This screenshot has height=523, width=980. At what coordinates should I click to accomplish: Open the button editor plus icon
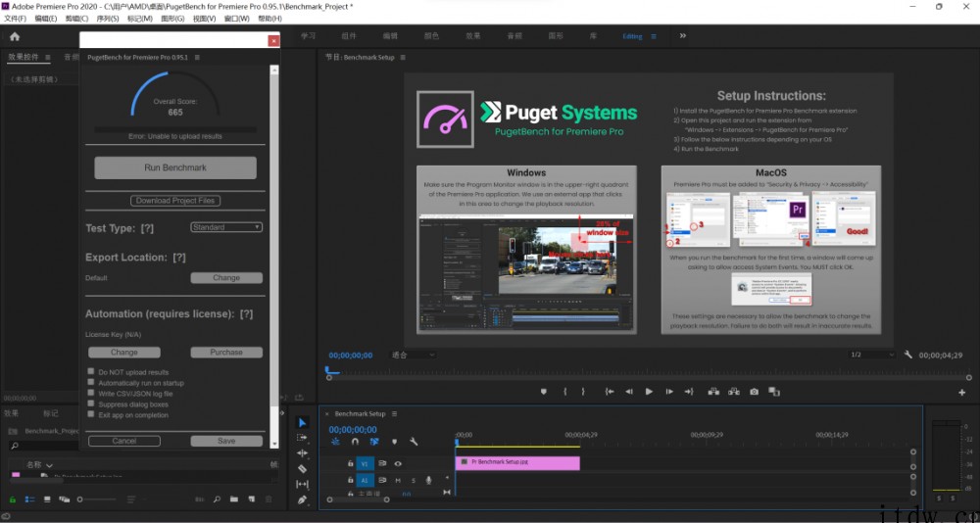[962, 393]
